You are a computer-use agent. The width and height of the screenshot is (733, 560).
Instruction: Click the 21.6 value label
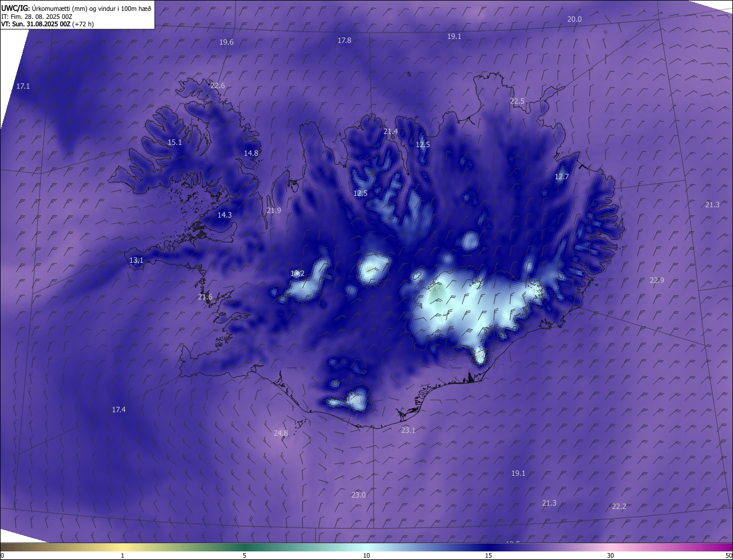pyautogui.click(x=205, y=297)
